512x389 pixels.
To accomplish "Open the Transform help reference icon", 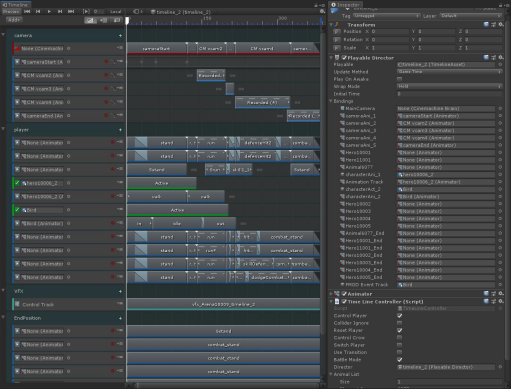I will click(x=486, y=25).
